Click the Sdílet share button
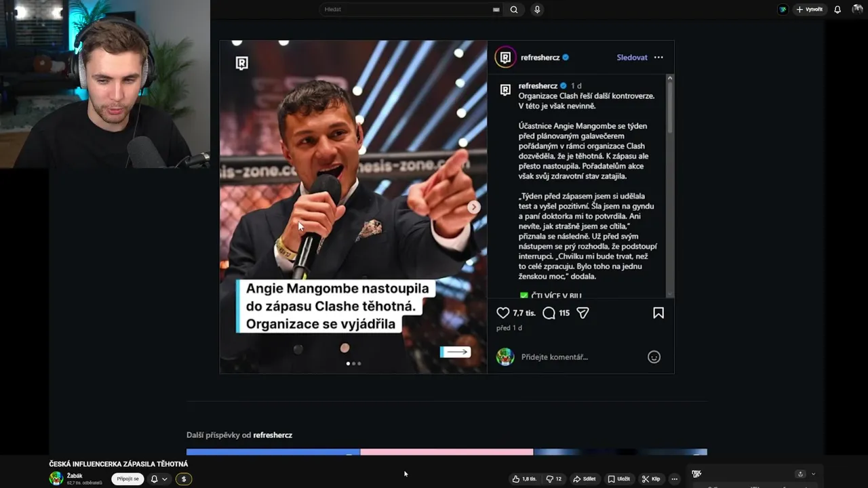The height and width of the screenshot is (488, 868). click(585, 479)
